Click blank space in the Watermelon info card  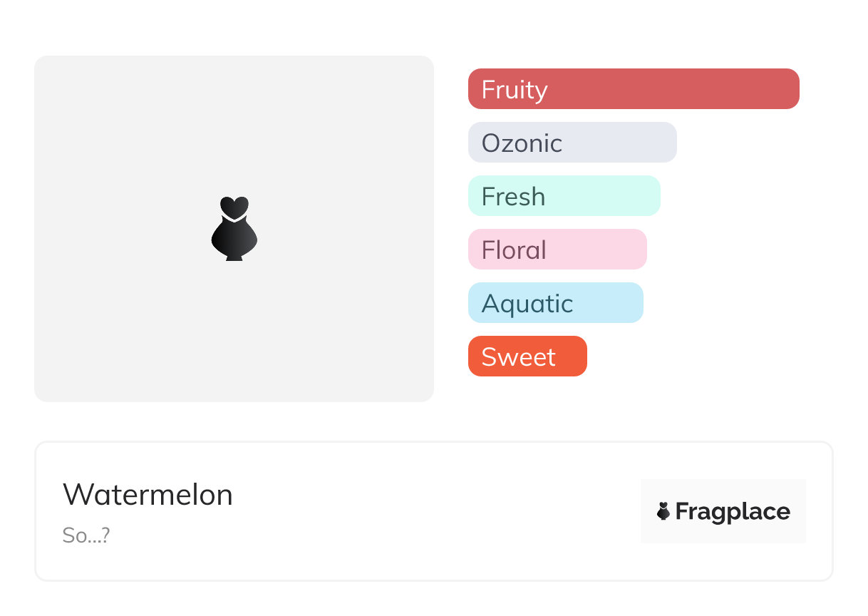pyautogui.click(x=428, y=511)
